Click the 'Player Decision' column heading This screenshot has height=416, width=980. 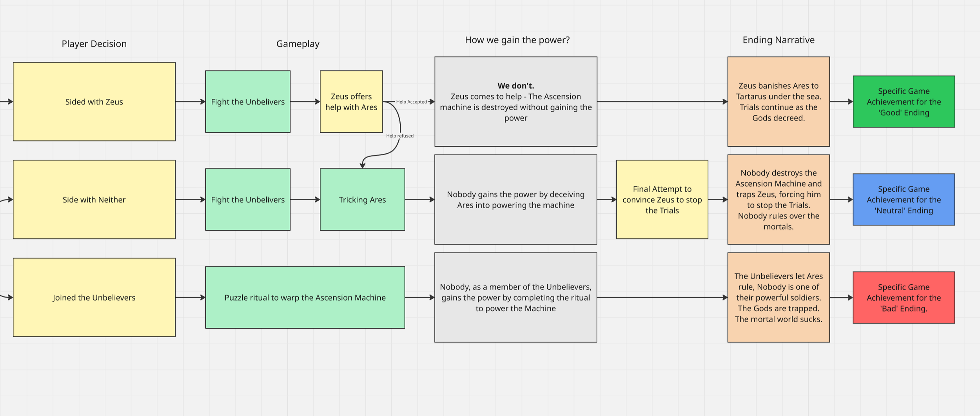tap(93, 44)
